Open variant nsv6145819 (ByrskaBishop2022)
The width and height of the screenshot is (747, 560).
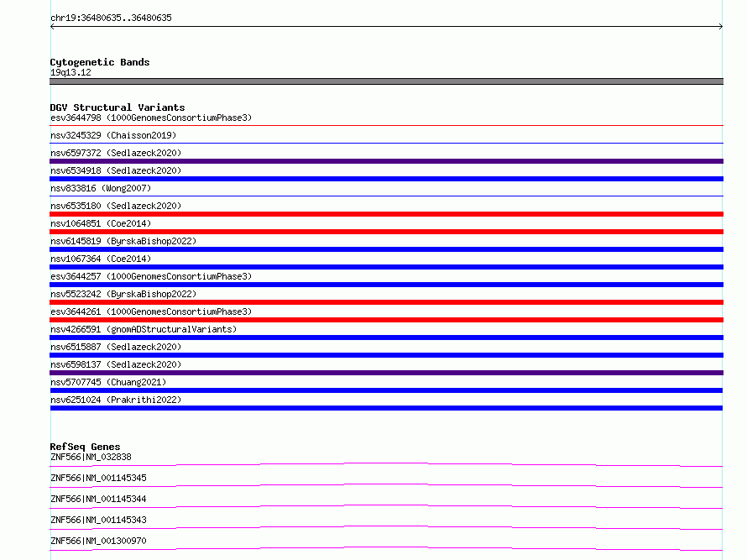tap(123, 241)
